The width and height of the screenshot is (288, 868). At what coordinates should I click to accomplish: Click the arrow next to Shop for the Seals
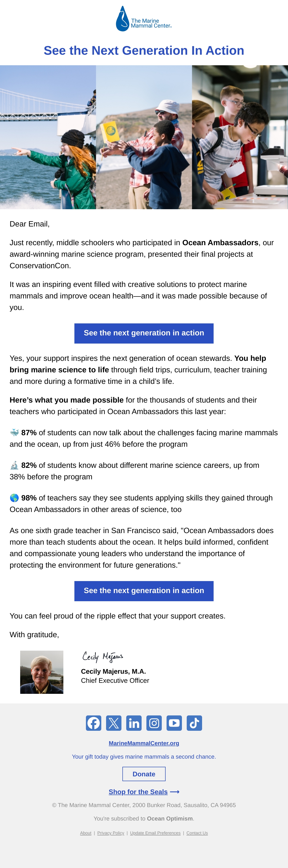click(175, 792)
